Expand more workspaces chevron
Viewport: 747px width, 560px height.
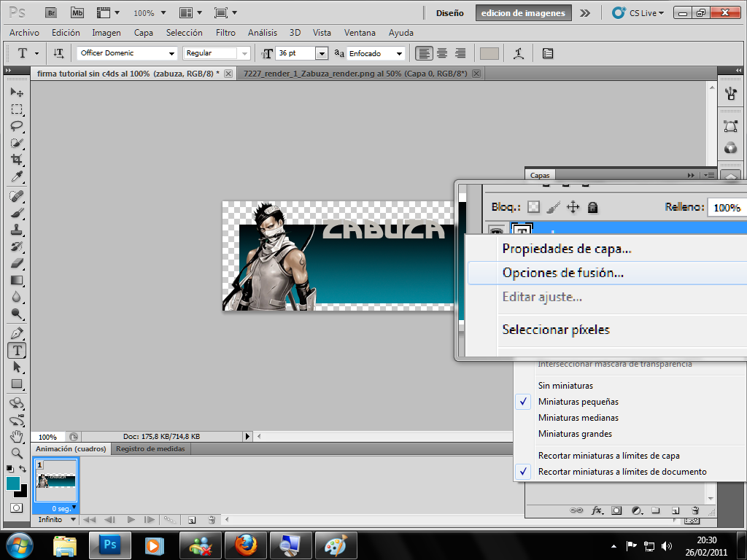point(585,13)
